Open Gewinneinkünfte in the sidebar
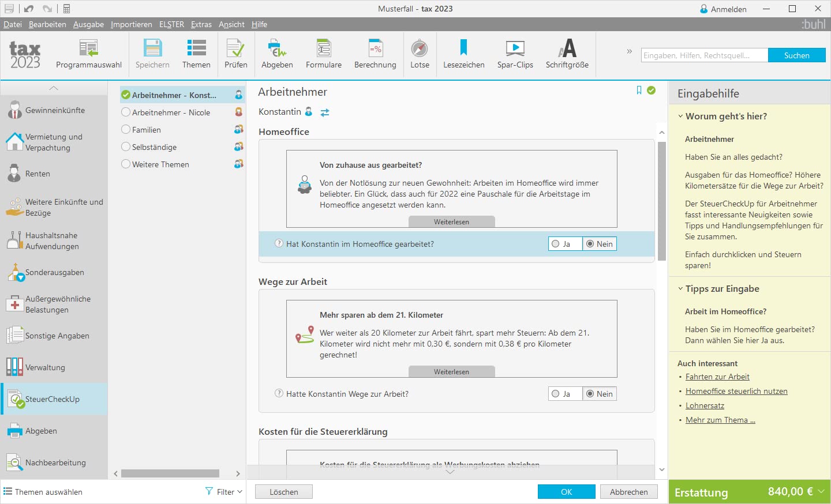 [x=54, y=110]
